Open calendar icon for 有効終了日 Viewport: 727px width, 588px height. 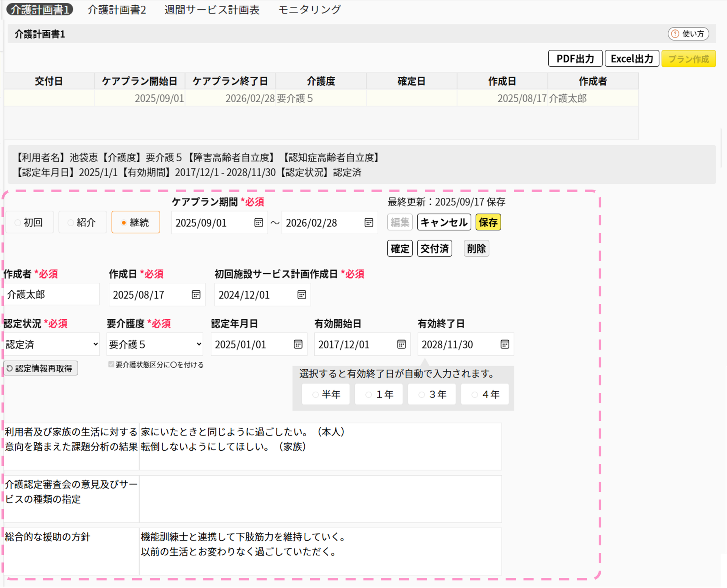click(505, 344)
